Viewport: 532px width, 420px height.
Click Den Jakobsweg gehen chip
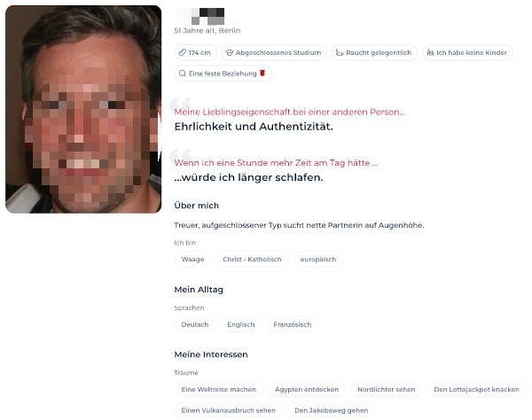(331, 410)
